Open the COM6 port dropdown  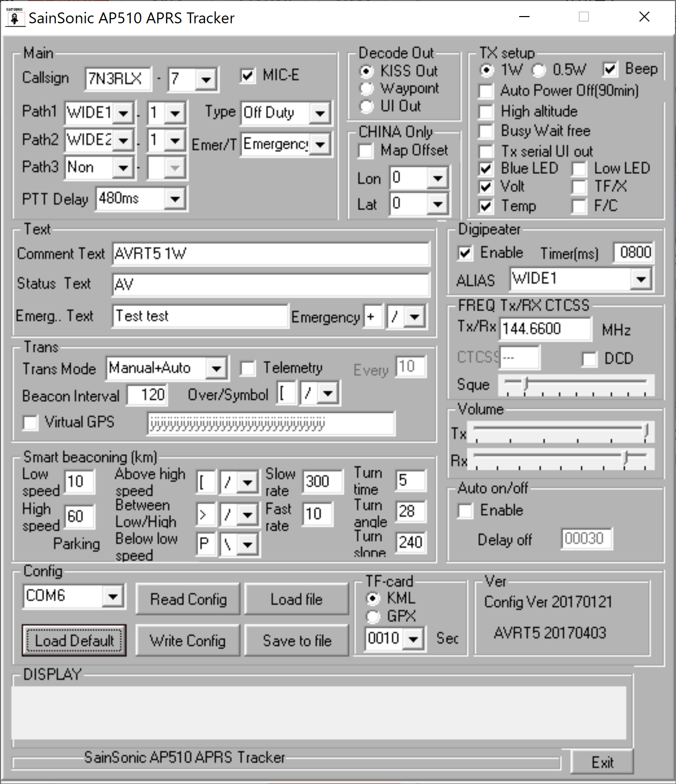point(112,597)
